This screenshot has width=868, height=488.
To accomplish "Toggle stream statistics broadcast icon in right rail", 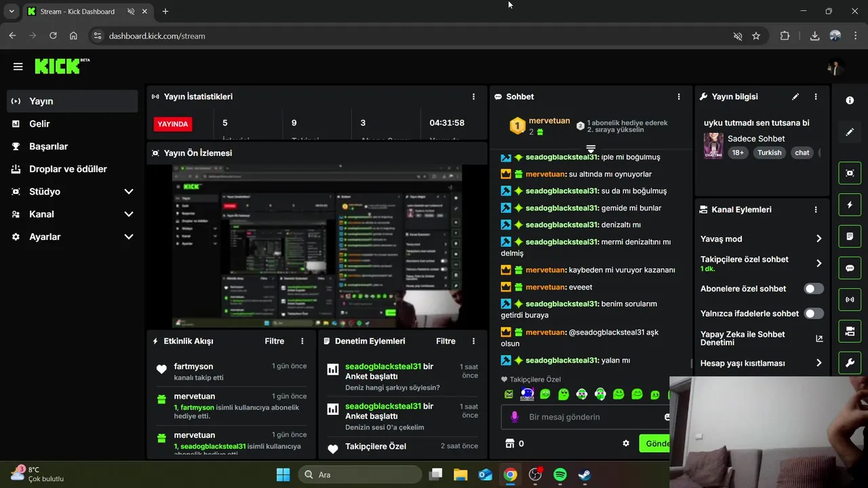I will (850, 300).
